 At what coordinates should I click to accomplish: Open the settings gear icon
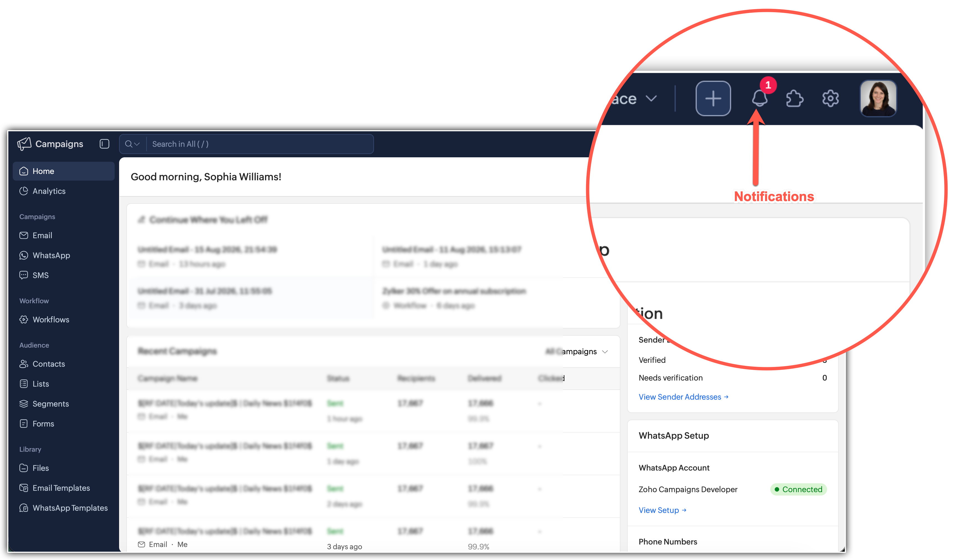click(830, 99)
